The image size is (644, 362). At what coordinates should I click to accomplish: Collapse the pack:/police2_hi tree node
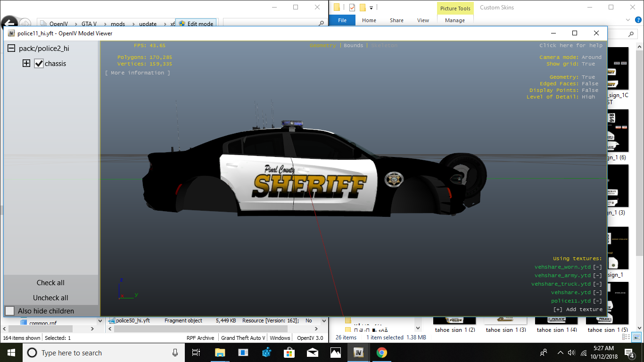[x=11, y=49]
